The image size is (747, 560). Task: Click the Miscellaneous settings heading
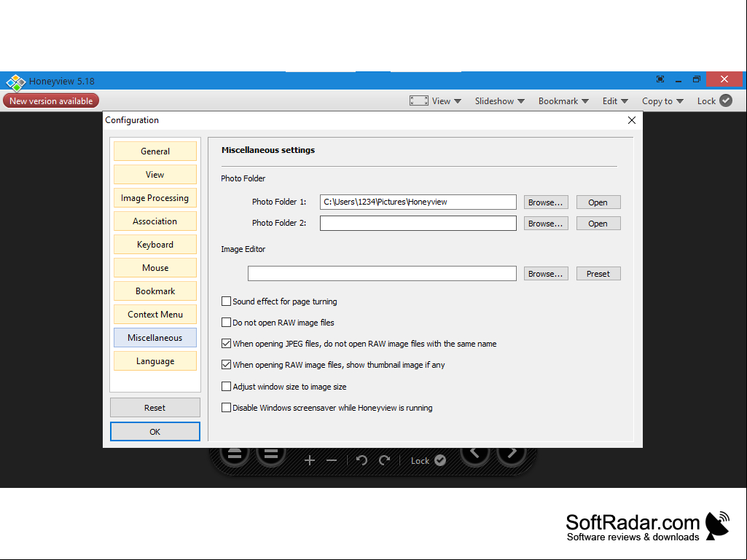tap(268, 150)
